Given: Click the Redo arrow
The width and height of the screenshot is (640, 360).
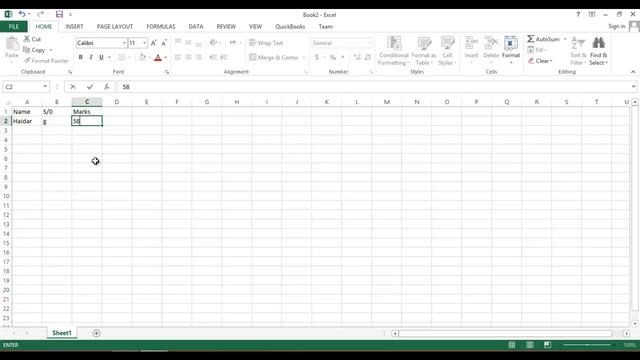Looking at the screenshot, I should 40,14.
